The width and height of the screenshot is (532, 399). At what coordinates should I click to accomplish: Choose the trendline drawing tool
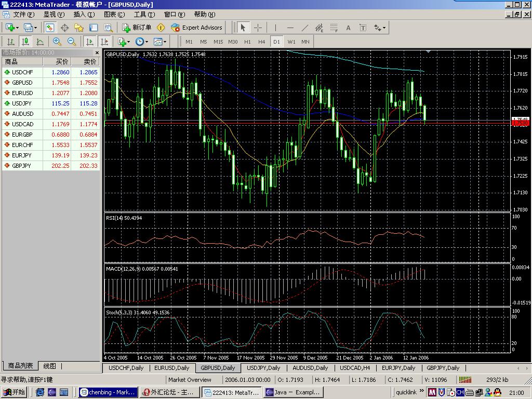(x=305, y=28)
